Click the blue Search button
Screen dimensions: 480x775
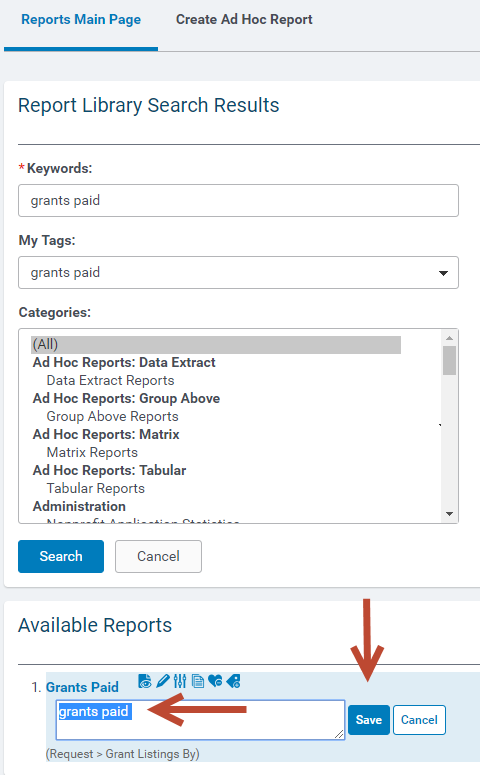tap(61, 557)
